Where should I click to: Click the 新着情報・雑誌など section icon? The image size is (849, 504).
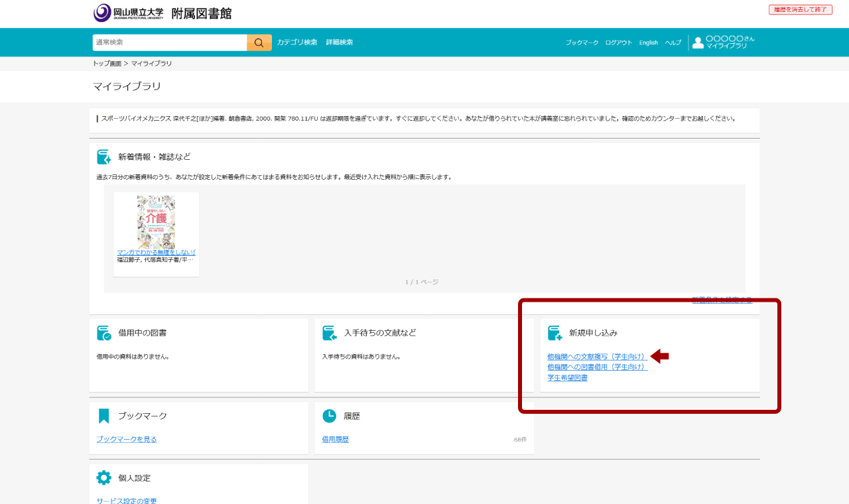[x=104, y=157]
